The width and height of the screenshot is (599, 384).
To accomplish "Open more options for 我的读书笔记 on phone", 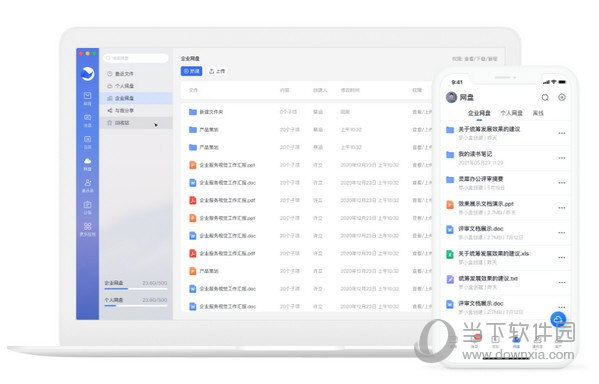I will (562, 158).
